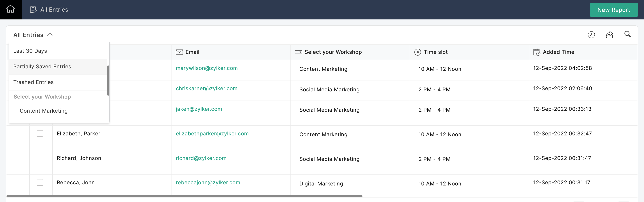Check the Rebecca, John row checkbox
This screenshot has height=202, width=644.
tap(40, 182)
